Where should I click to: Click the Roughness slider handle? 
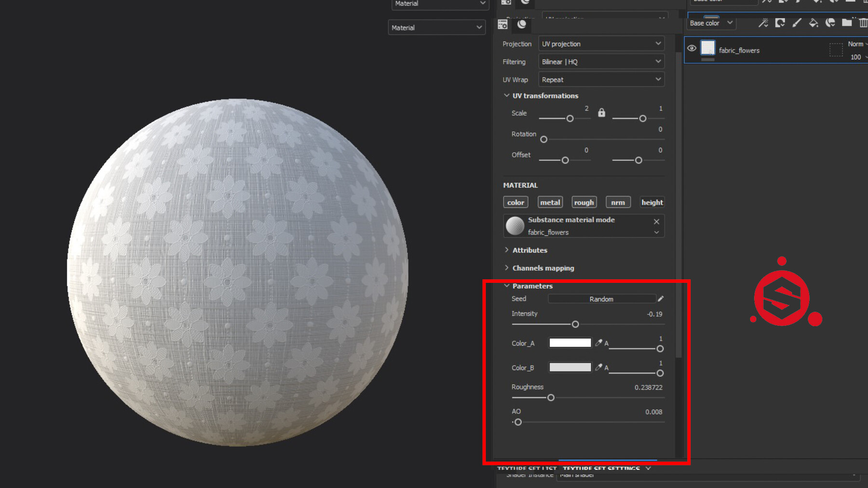tap(551, 397)
